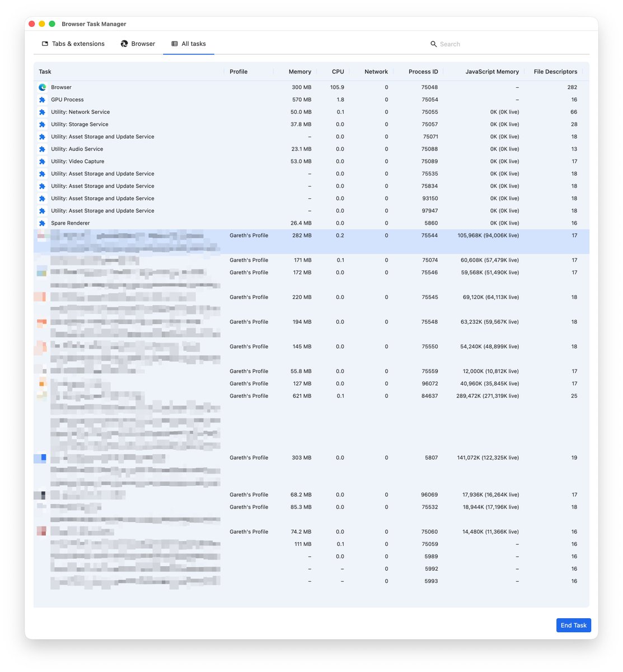Switch to the Browser tab

coord(138,44)
